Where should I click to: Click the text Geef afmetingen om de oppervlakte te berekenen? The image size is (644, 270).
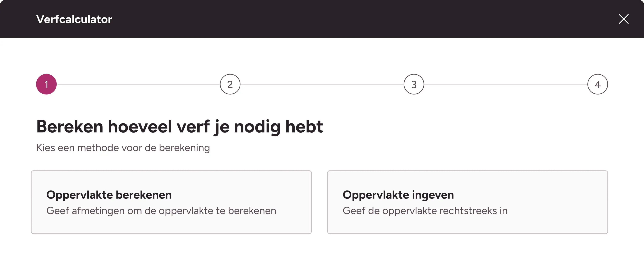point(161,211)
